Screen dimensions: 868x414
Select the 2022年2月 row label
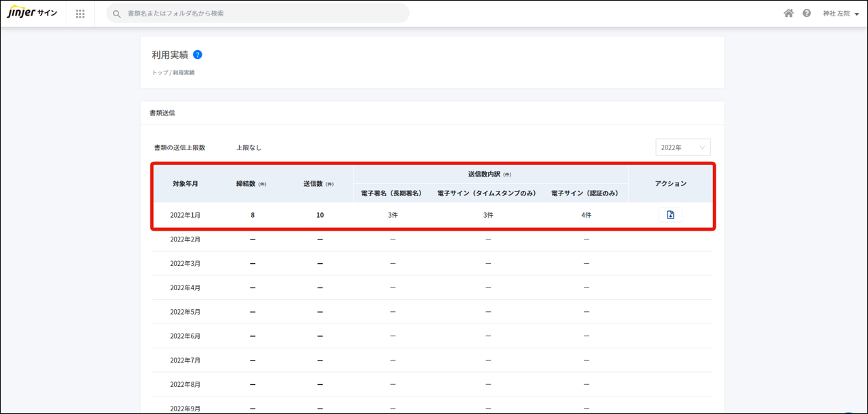[185, 239]
